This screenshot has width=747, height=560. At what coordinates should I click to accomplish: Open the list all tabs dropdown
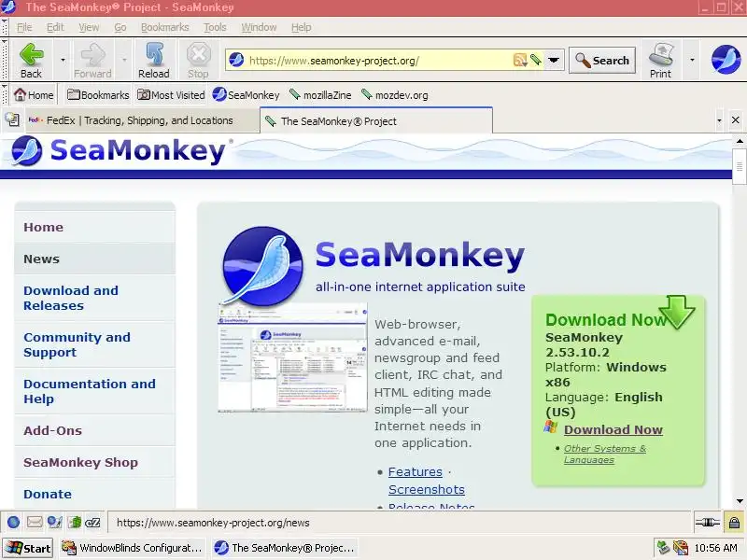pyautogui.click(x=719, y=120)
